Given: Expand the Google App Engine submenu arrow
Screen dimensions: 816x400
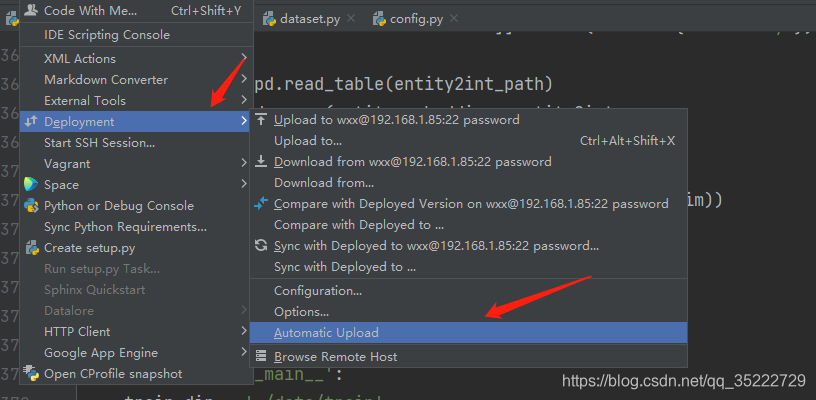Looking at the screenshot, I should click(244, 352).
